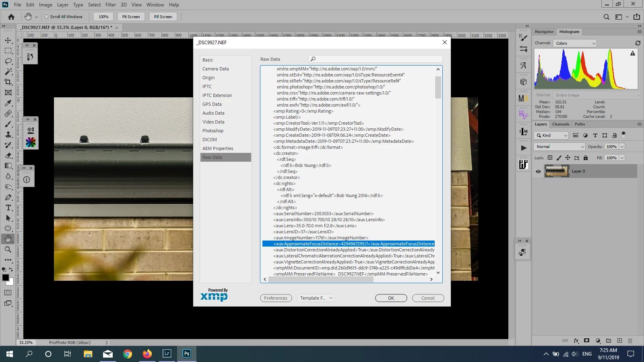Select the Rectangular Marquee tool

[8, 51]
